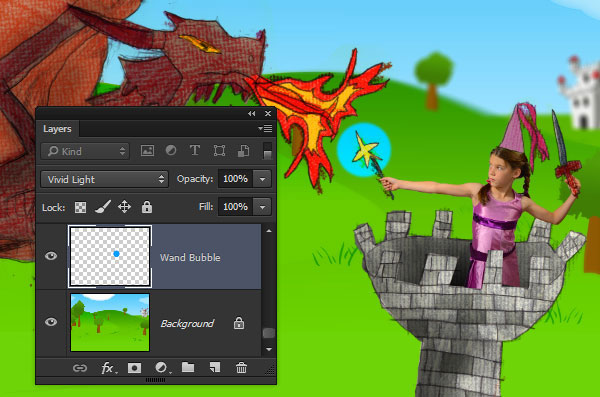Open the Layers panel flyout menu
This screenshot has width=600, height=397.
266,129
